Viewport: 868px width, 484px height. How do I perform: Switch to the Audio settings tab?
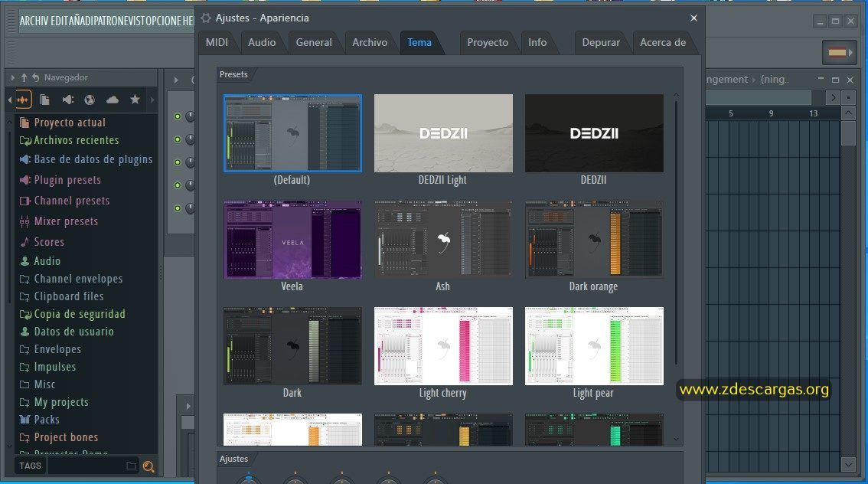click(262, 43)
